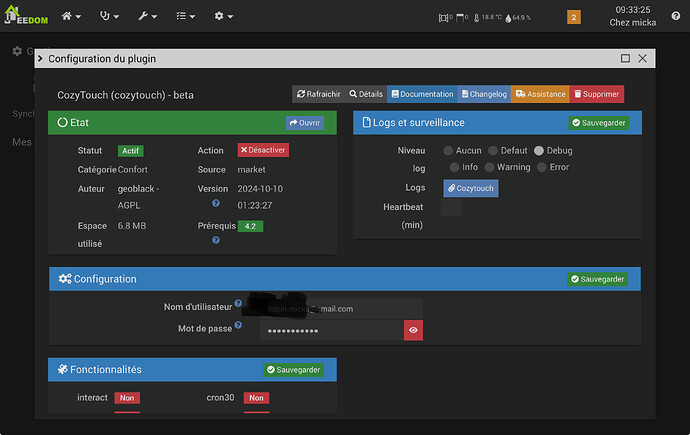Click the help icon under Version
Viewport: 690px width, 435px height.
tap(216, 203)
